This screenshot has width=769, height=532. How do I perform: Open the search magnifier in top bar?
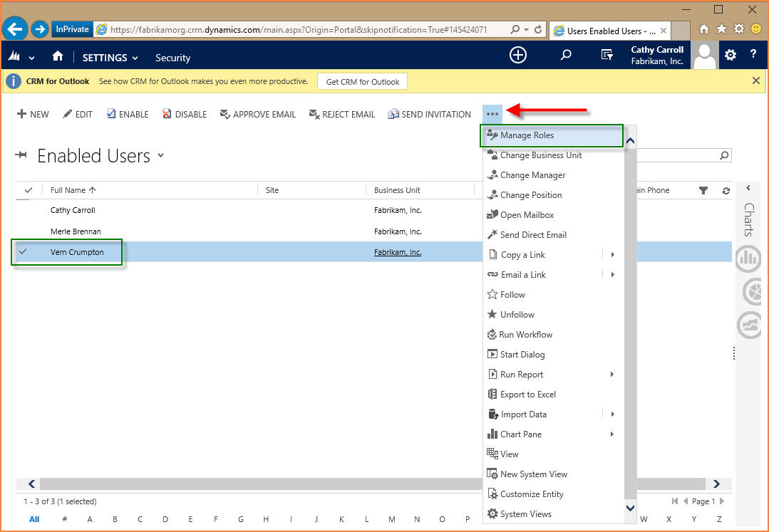566,55
